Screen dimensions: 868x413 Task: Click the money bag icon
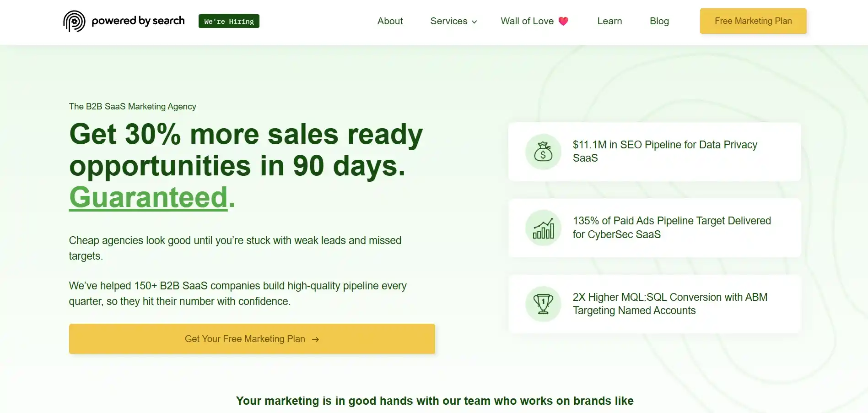pyautogui.click(x=543, y=152)
